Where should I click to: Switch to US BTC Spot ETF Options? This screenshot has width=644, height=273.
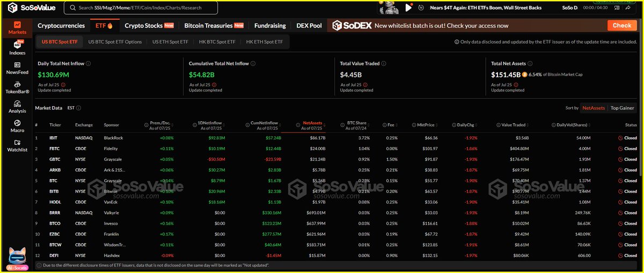coord(115,42)
